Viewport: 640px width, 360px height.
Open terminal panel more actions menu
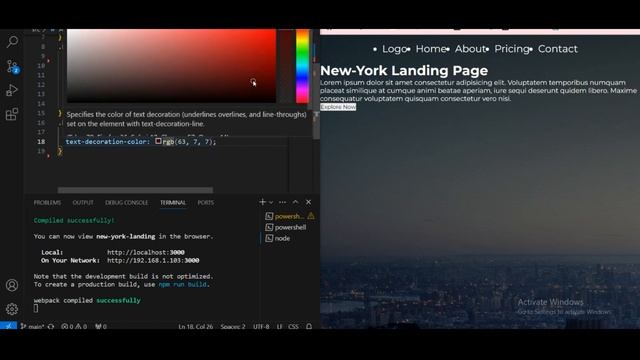[x=282, y=202]
